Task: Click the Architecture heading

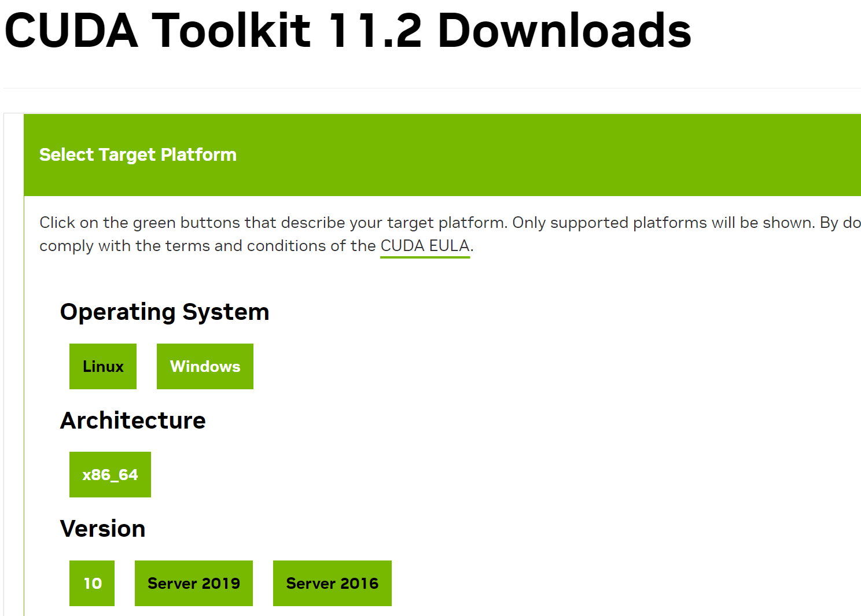Action: [133, 420]
